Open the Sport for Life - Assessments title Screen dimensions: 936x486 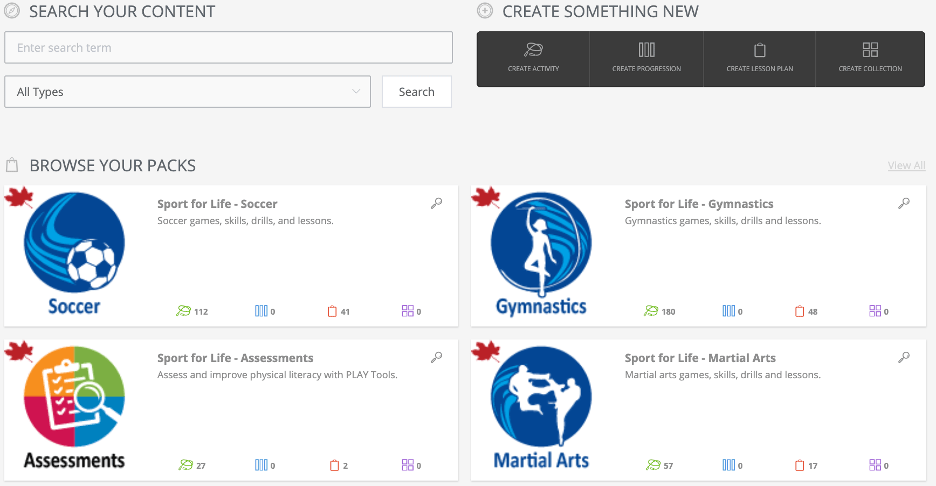235,357
